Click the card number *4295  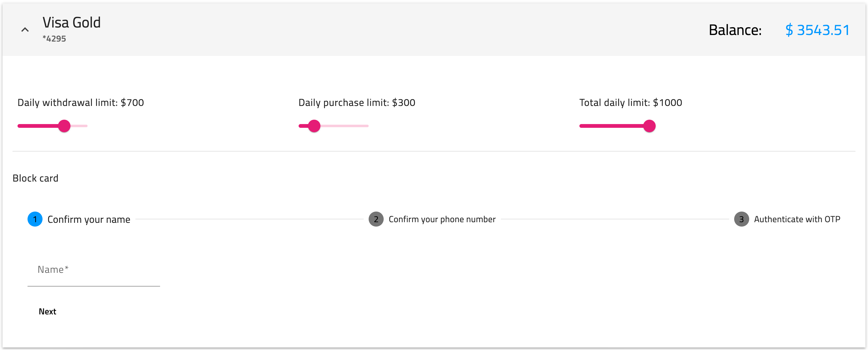coord(54,39)
